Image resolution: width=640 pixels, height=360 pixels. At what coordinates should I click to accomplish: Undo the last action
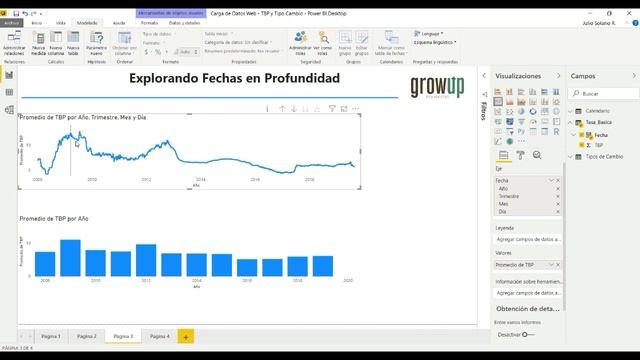[x=25, y=13]
